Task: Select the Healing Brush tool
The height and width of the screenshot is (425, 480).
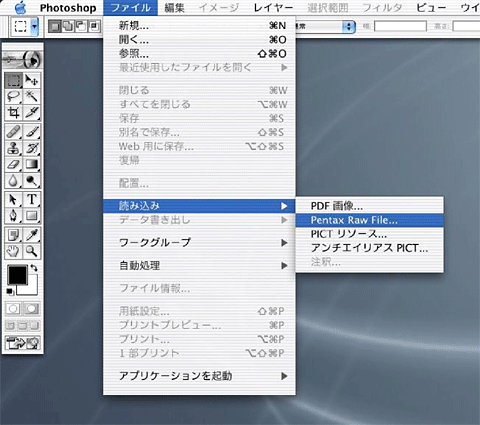Action: click(13, 132)
